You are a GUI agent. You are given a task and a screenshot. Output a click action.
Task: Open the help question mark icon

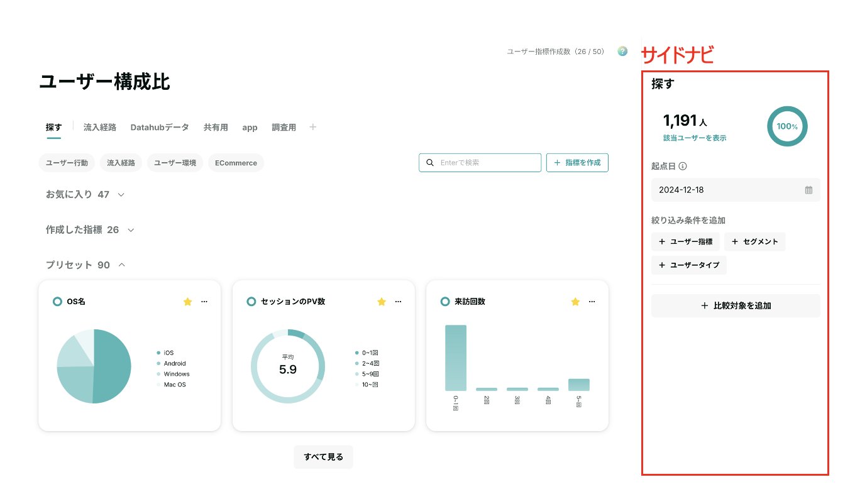[622, 52]
